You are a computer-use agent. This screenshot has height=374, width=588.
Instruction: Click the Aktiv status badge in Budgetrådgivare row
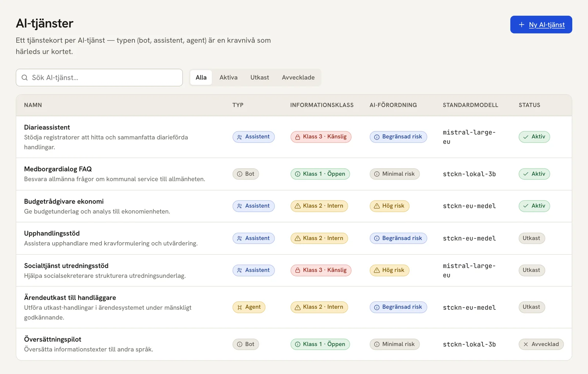point(534,206)
